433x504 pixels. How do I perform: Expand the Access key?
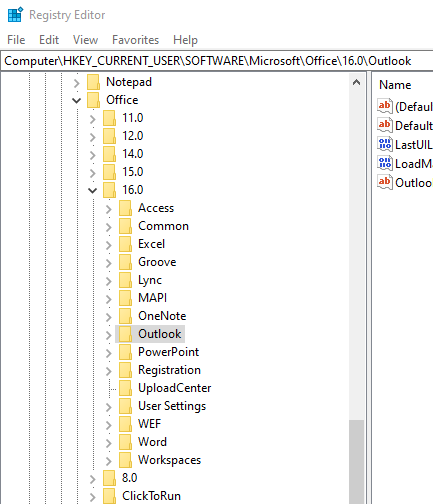click(109, 209)
